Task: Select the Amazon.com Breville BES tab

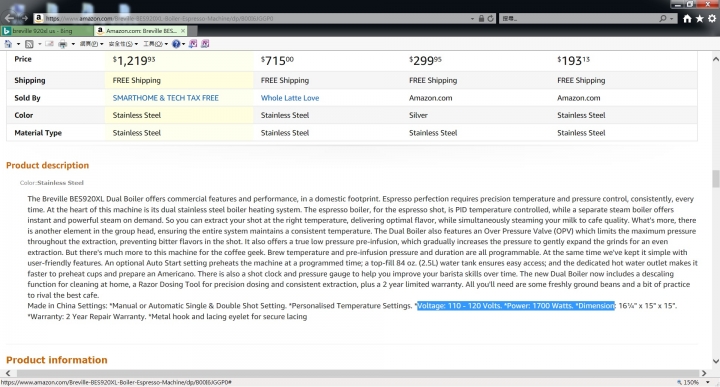Action: point(141,31)
